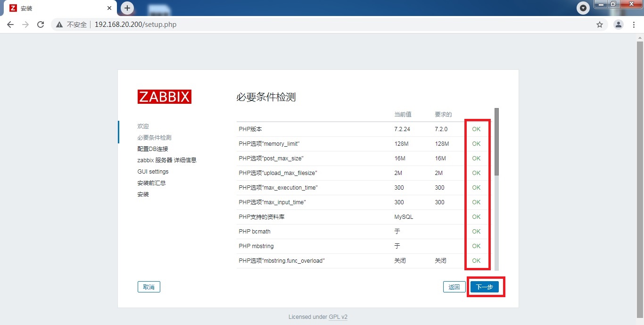Click the PHP mbstring row label

point(256,246)
